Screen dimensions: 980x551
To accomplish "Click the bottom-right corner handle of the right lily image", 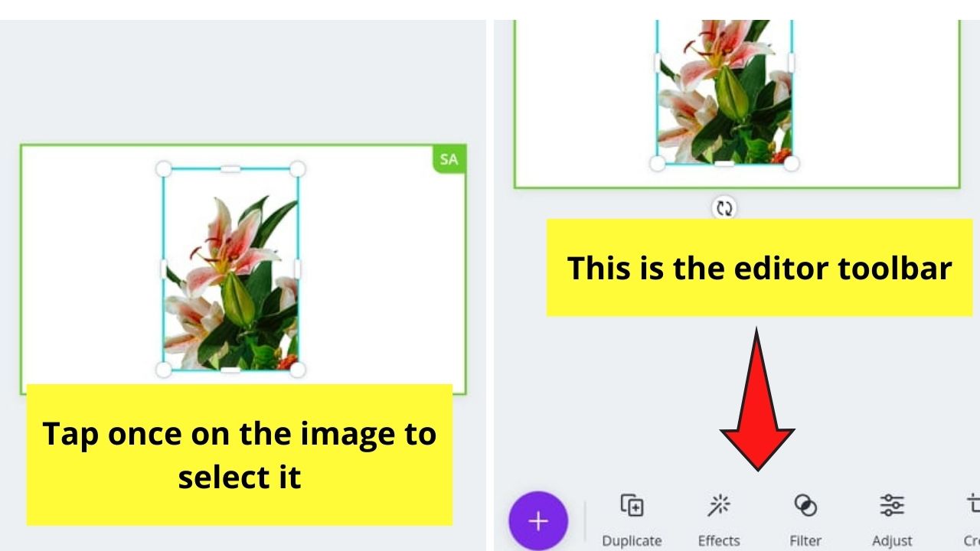I will point(792,163).
